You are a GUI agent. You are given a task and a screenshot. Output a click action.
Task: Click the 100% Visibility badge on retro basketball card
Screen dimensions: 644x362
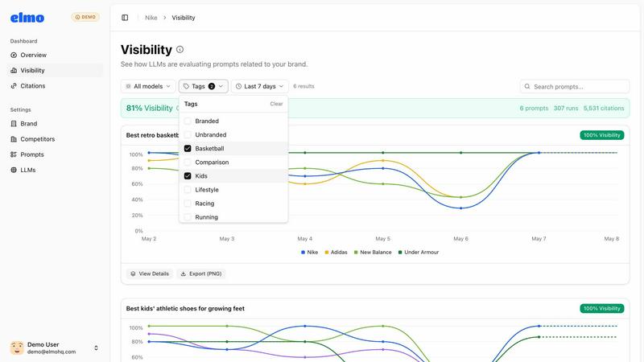tap(601, 135)
